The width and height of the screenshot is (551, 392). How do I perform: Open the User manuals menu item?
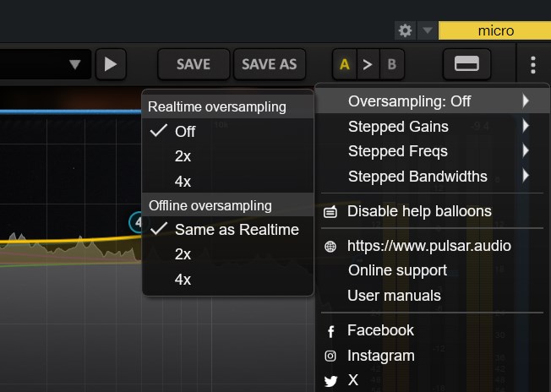coord(394,296)
